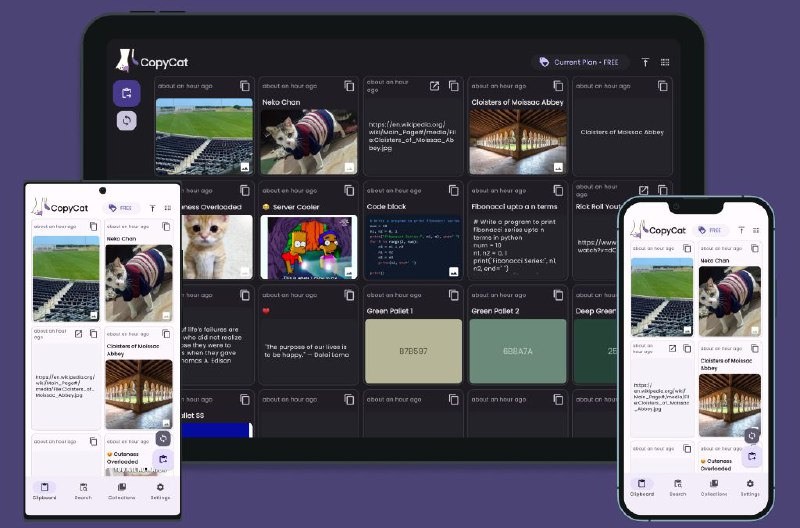Click the clipboard paste button in tablet sidebar
Image resolution: width=800 pixels, height=528 pixels.
[127, 93]
